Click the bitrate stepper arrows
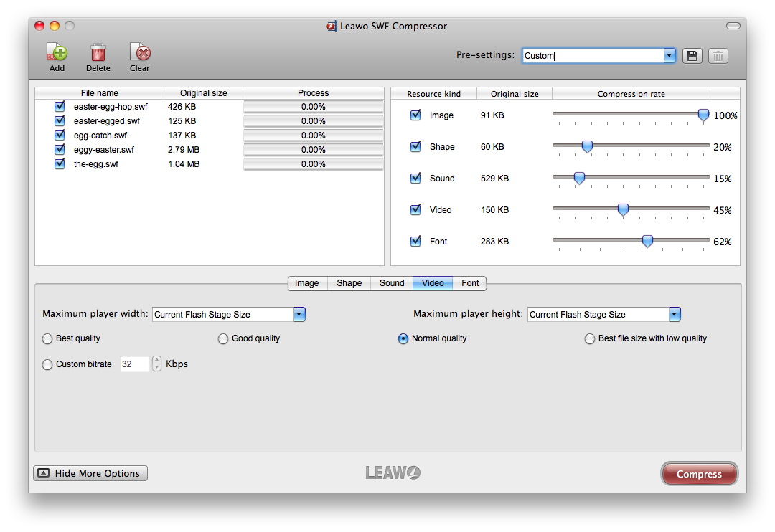Screen dimensions: 775x532 click(x=156, y=364)
